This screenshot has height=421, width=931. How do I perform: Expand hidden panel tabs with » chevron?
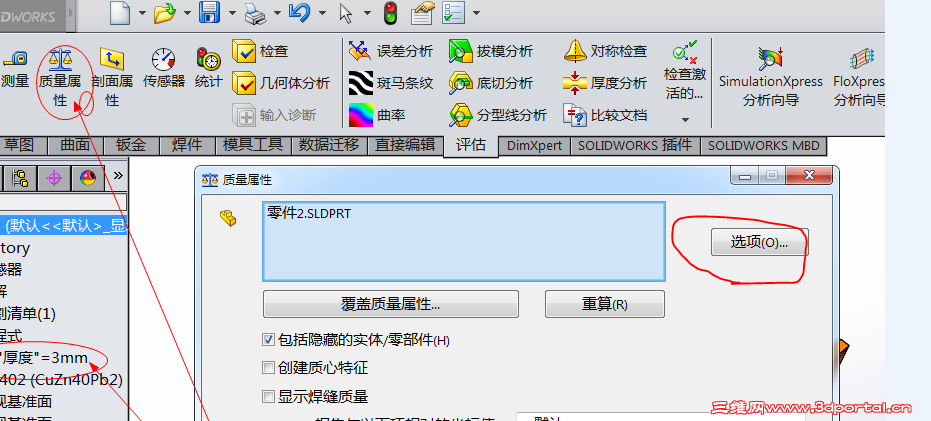point(118,175)
